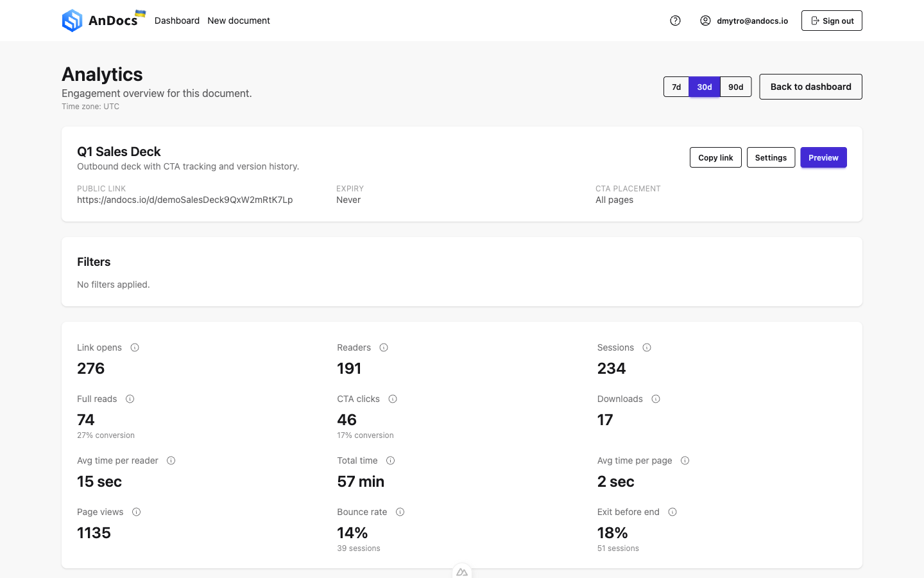
Task: Open the help question mark icon
Action: click(675, 21)
